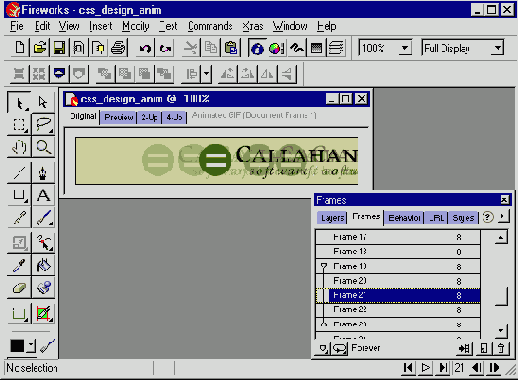This screenshot has height=380, width=518.
Task: Open the Align dropdown arrow
Action: pyautogui.click(x=207, y=74)
